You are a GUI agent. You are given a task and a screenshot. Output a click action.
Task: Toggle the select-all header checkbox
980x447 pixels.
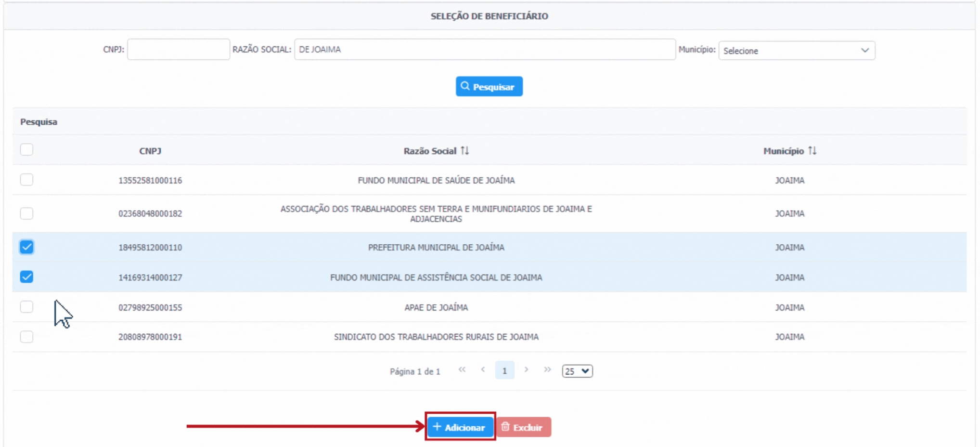point(27,150)
